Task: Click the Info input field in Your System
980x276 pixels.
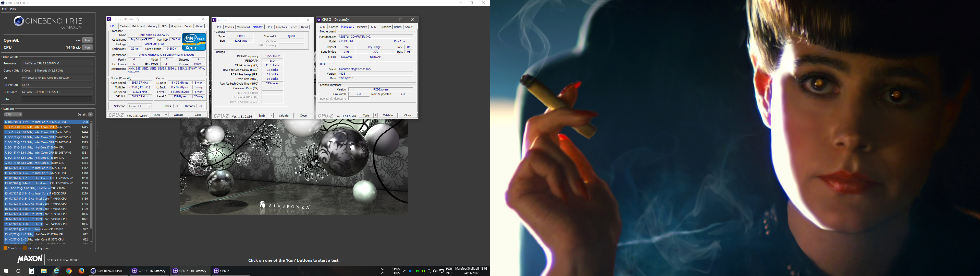Action: click(x=57, y=99)
